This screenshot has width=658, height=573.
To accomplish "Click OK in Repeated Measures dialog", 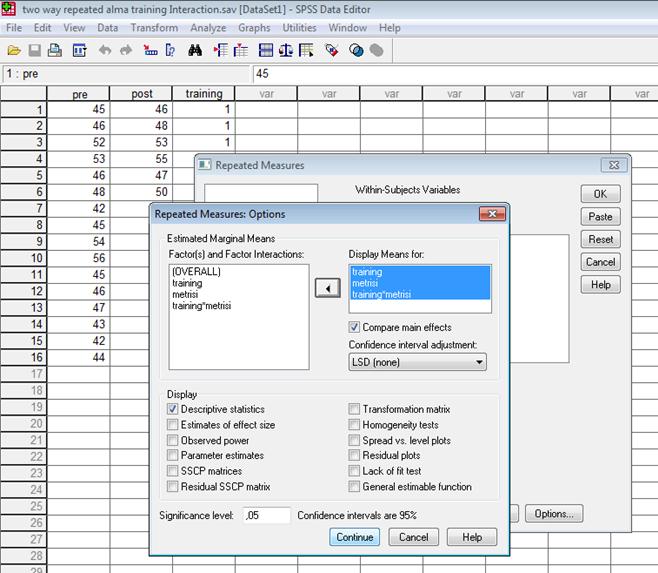I will (x=601, y=194).
